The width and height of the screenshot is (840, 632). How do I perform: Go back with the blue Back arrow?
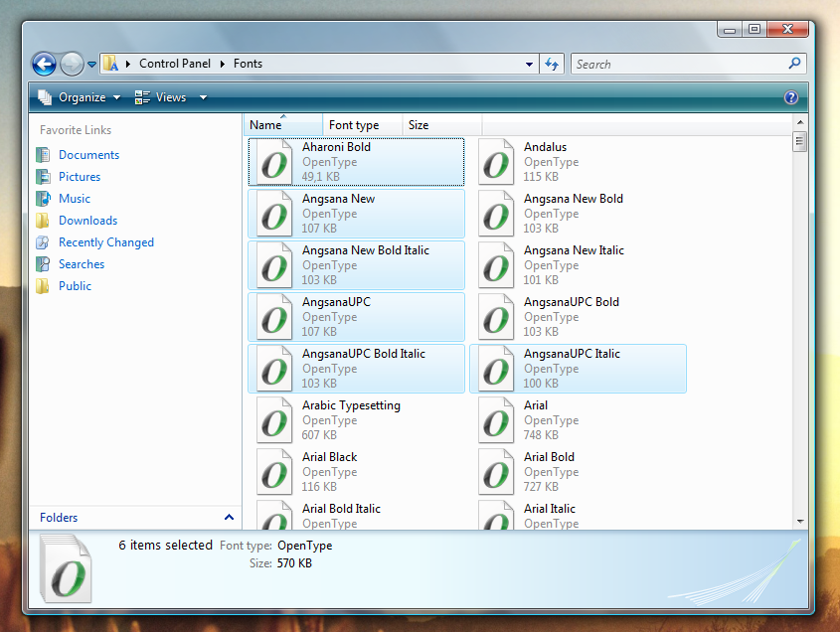tap(44, 65)
